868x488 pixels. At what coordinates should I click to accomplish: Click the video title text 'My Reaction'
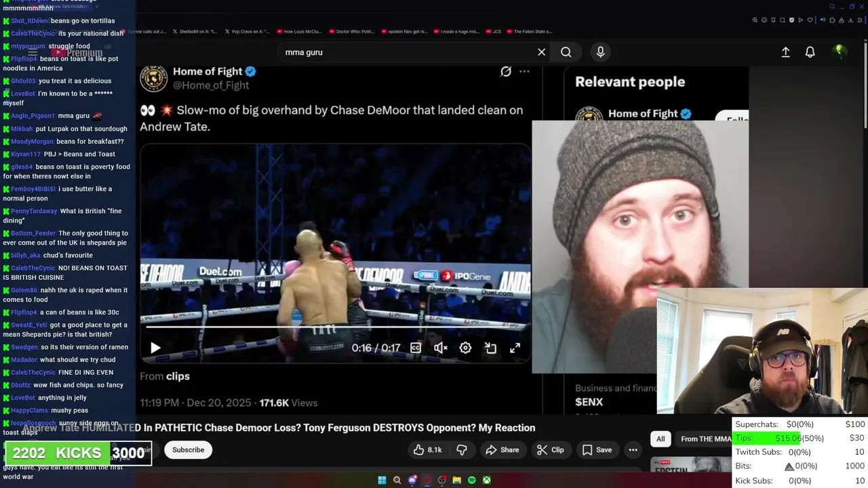coord(507,428)
